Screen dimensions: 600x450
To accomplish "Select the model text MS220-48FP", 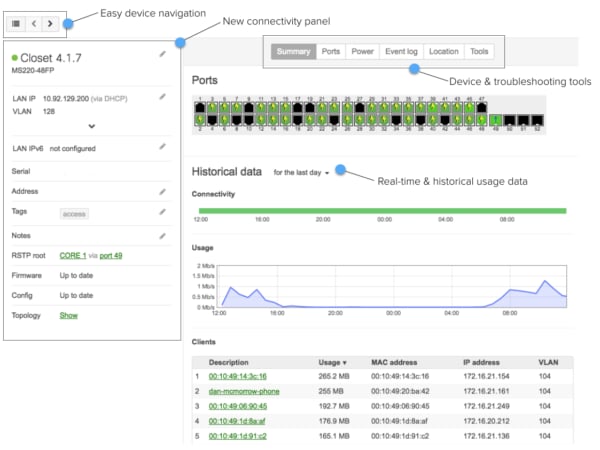I will pos(33,70).
